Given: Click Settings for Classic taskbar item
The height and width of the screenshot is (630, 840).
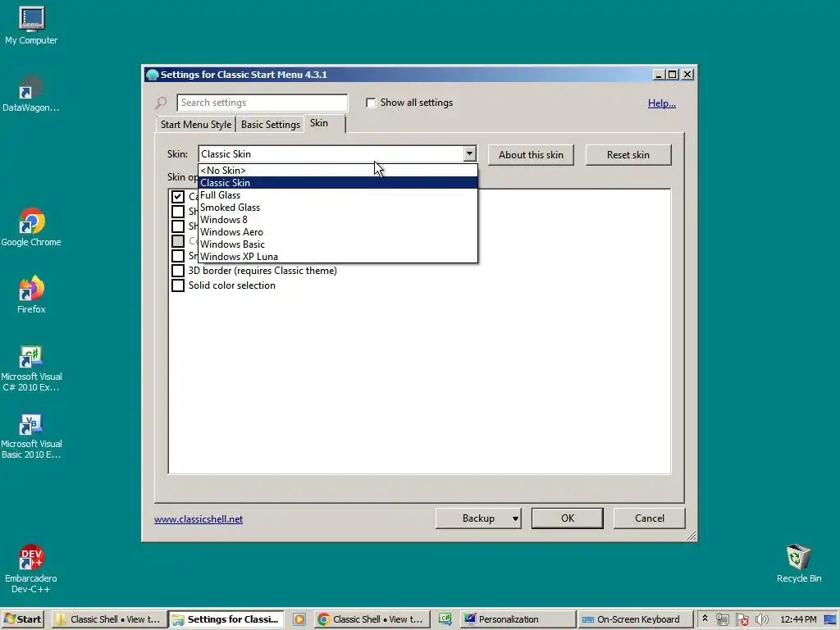Looking at the screenshot, I should pos(226,619).
